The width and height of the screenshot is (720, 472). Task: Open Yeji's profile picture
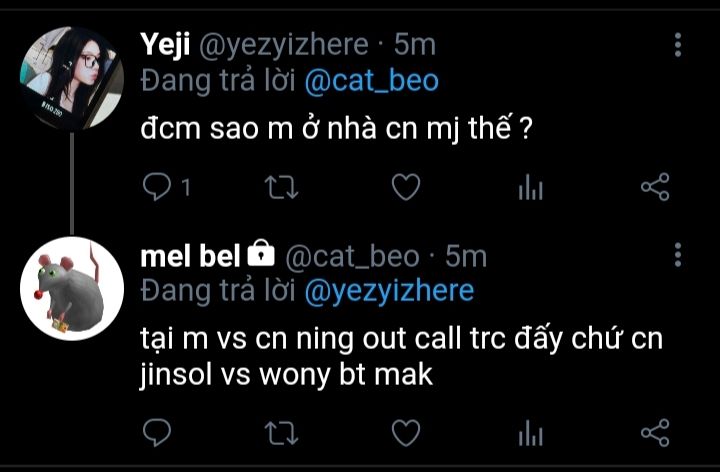pos(72,79)
